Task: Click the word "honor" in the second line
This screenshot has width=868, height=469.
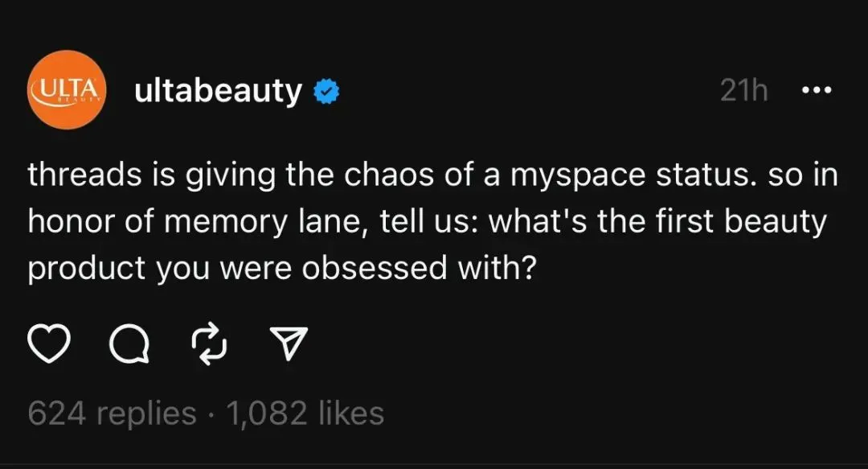Action: click(x=72, y=222)
